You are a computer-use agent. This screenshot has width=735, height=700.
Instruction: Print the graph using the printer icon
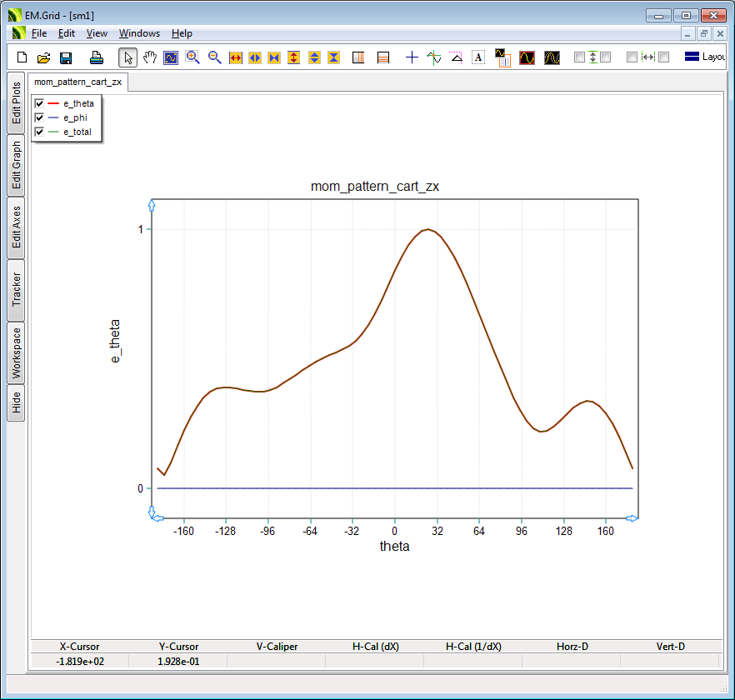click(97, 57)
